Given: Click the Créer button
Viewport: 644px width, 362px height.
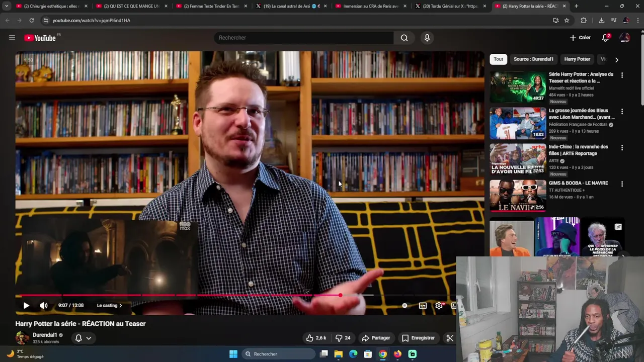Looking at the screenshot, I should [x=580, y=38].
